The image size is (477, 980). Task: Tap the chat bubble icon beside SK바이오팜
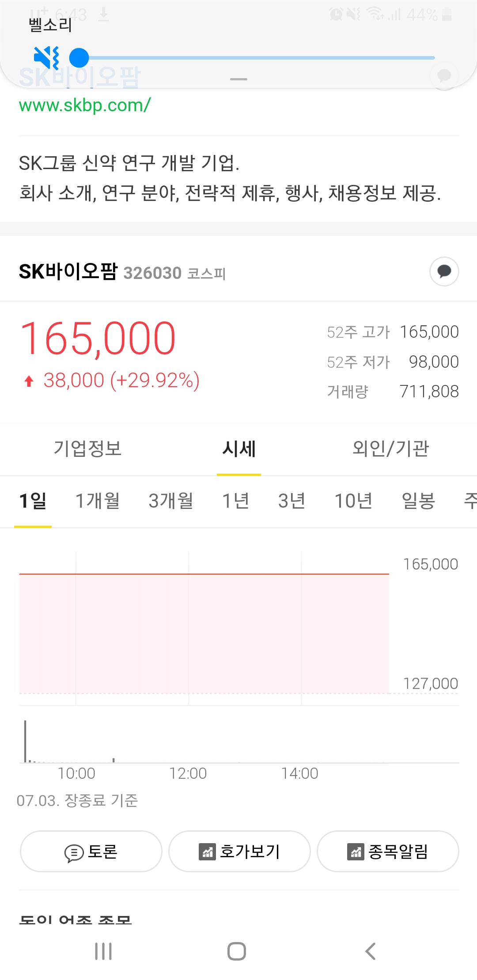click(x=444, y=271)
